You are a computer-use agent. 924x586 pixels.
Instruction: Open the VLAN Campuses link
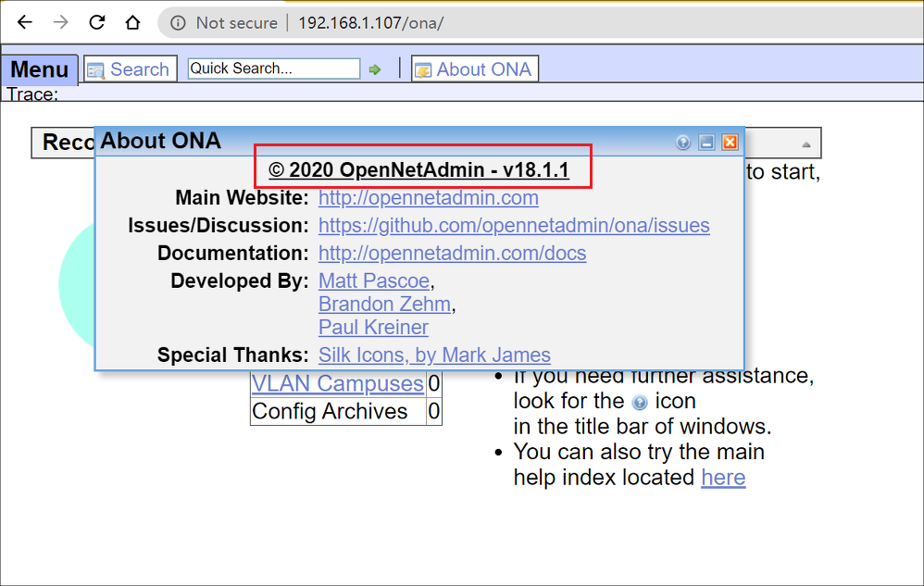pyautogui.click(x=338, y=383)
